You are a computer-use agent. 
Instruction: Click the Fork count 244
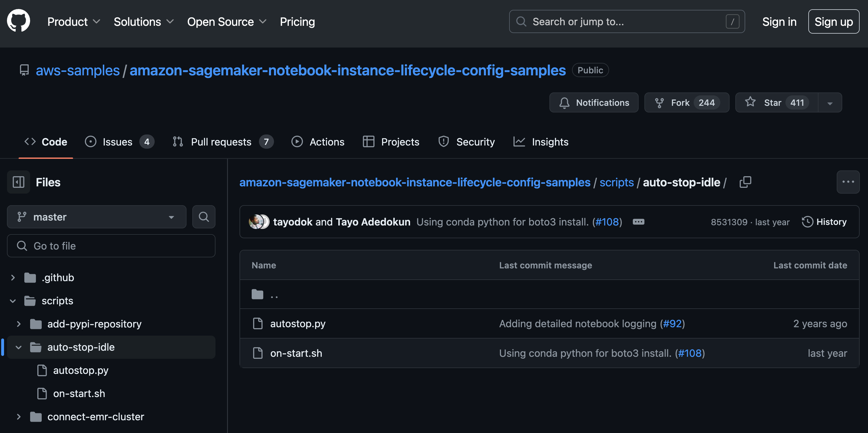pos(706,103)
